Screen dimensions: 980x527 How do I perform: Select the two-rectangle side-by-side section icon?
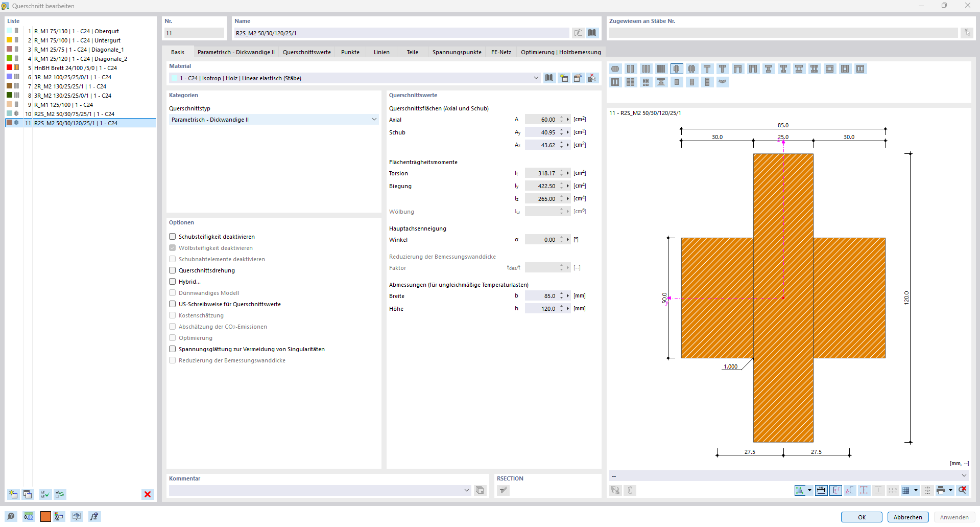click(631, 69)
